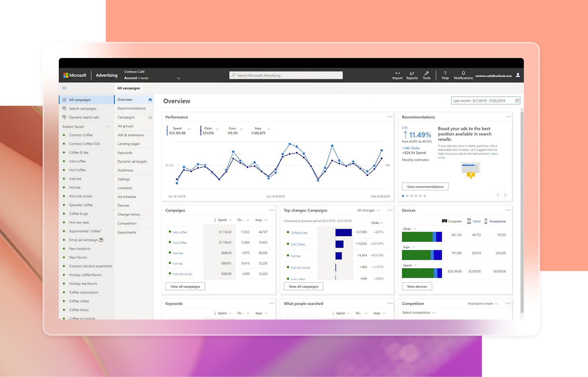Click View all campaigns in Campaigns card
The width and height of the screenshot is (588, 377).
pos(185,287)
